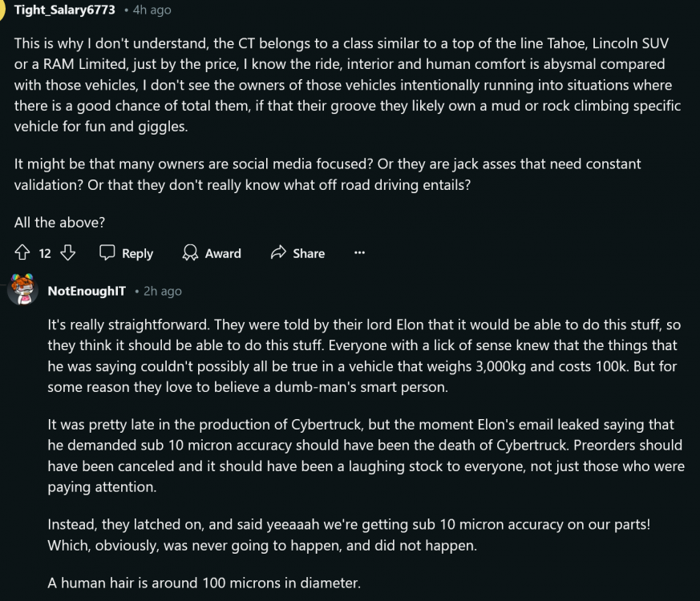Click the Award text label
This screenshot has width=700, height=601.
(223, 253)
